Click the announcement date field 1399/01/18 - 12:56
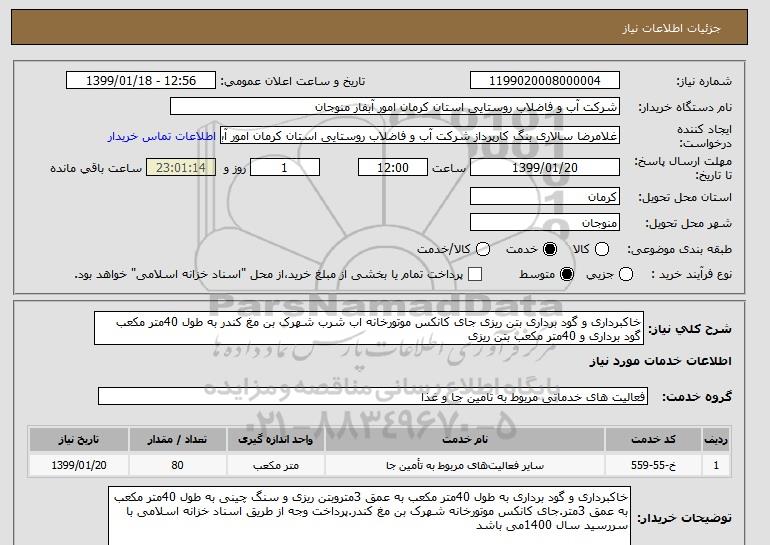Viewport: 770px width, 545px height. click(141, 81)
